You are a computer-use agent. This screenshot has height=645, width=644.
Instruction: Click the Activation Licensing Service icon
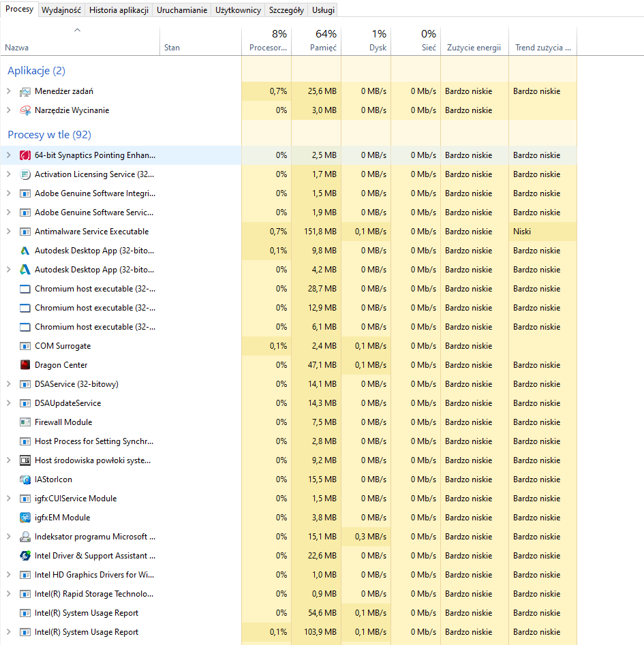(x=25, y=174)
